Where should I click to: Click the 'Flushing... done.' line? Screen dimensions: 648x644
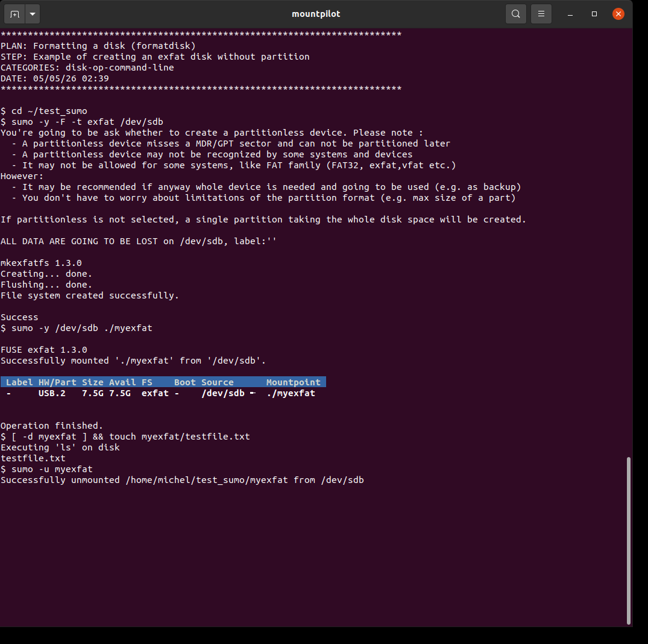[x=46, y=285]
